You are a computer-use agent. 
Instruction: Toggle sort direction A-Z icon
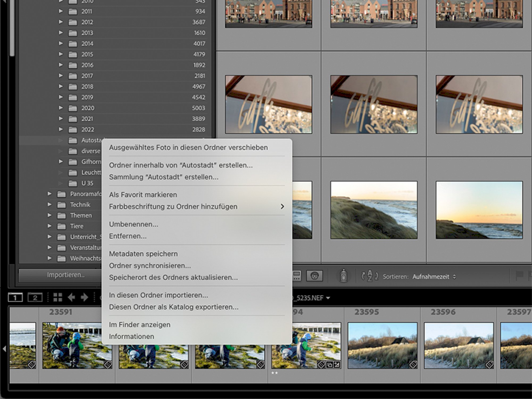(369, 276)
